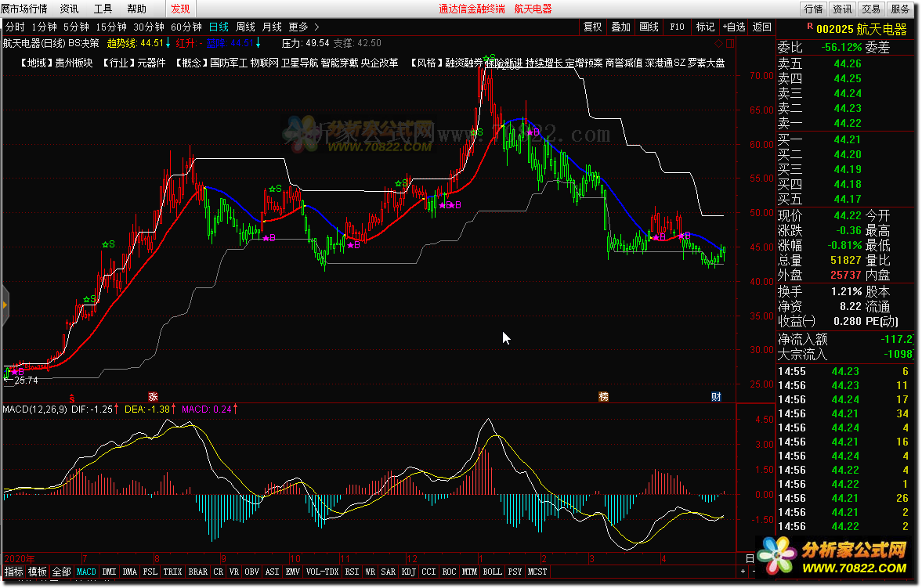
Task: Click the 元器件 industry label
Action: [x=151, y=63]
